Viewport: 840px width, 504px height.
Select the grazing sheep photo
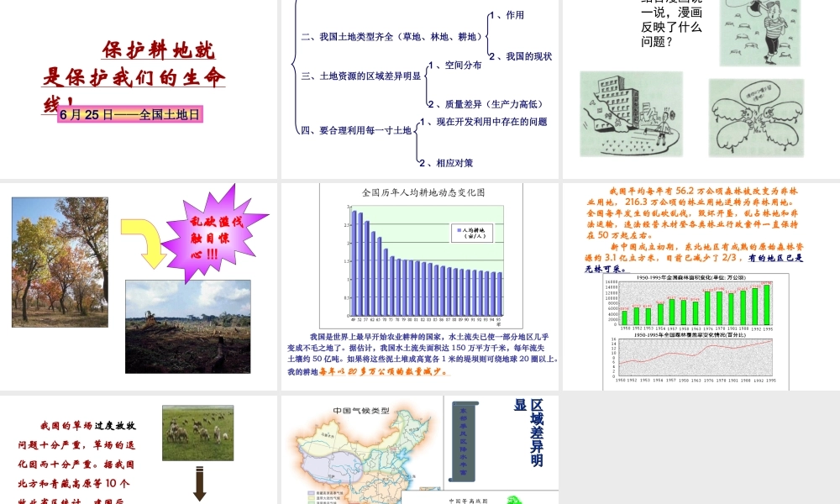click(x=197, y=433)
